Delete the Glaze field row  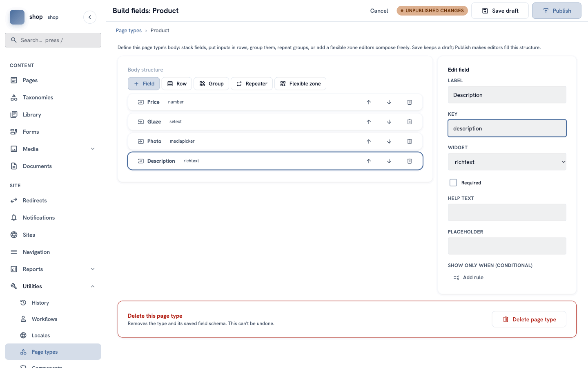point(410,122)
